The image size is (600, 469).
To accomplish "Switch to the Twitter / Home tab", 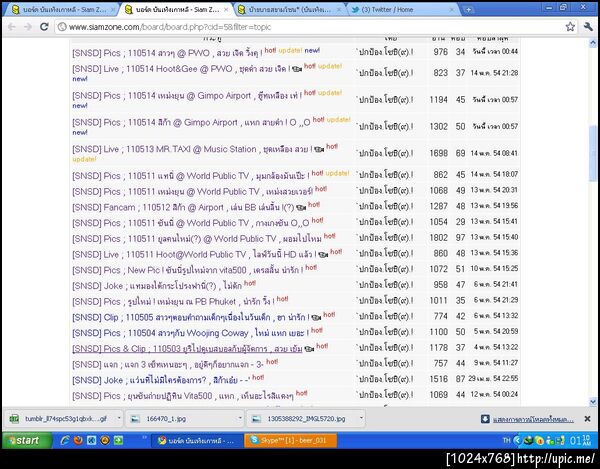I will [x=402, y=10].
